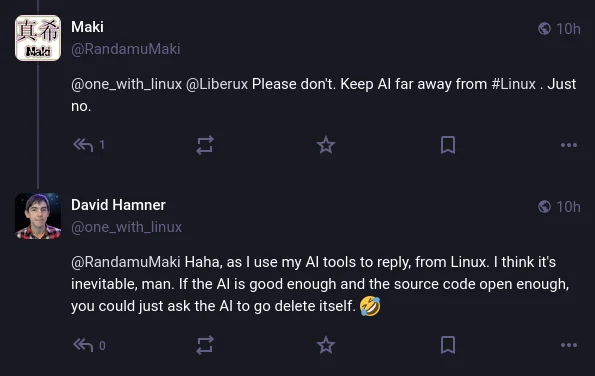Bookmark David Hamner's post
The height and width of the screenshot is (376, 595).
pos(448,345)
